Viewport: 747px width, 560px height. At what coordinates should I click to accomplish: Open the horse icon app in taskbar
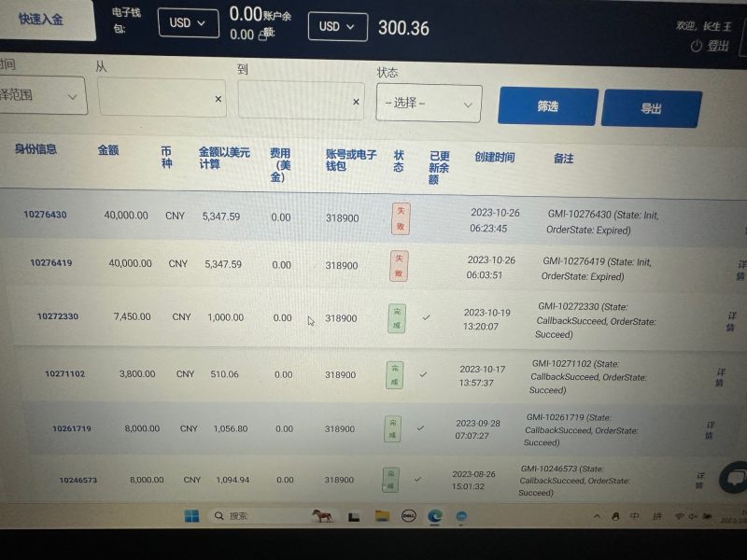(322, 516)
